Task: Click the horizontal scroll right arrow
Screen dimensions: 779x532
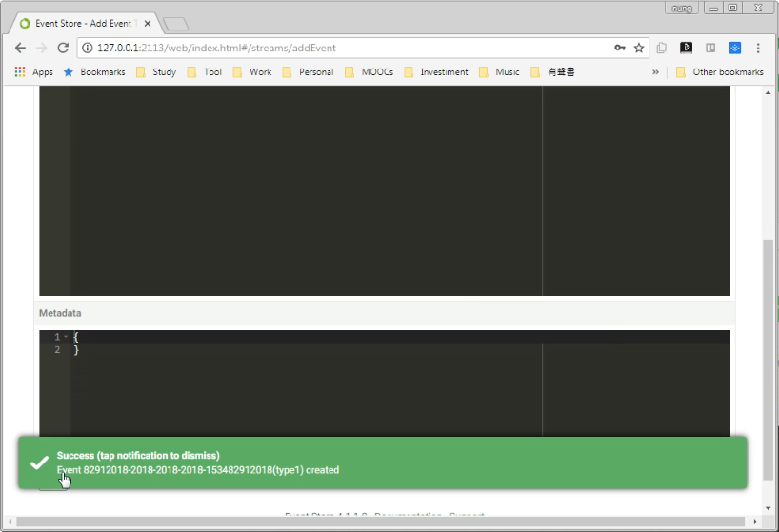Action: 755,522
